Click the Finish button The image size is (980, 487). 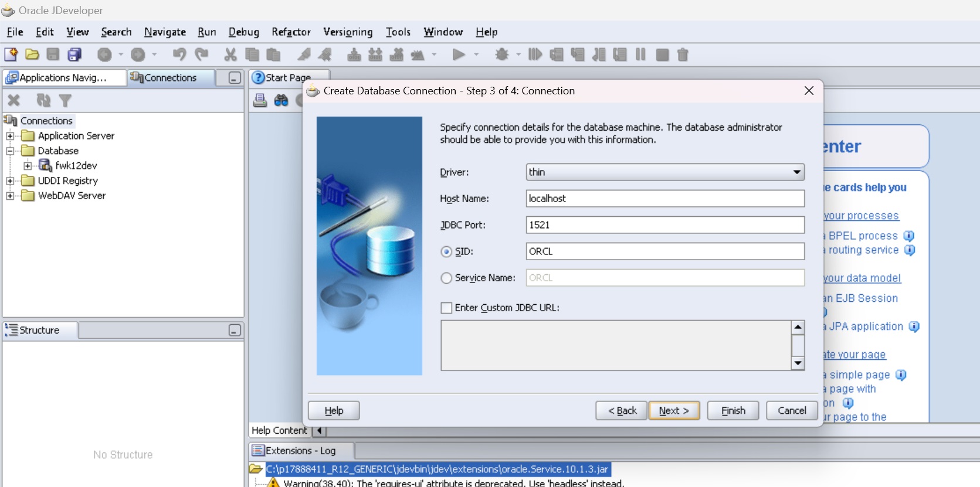(x=733, y=411)
